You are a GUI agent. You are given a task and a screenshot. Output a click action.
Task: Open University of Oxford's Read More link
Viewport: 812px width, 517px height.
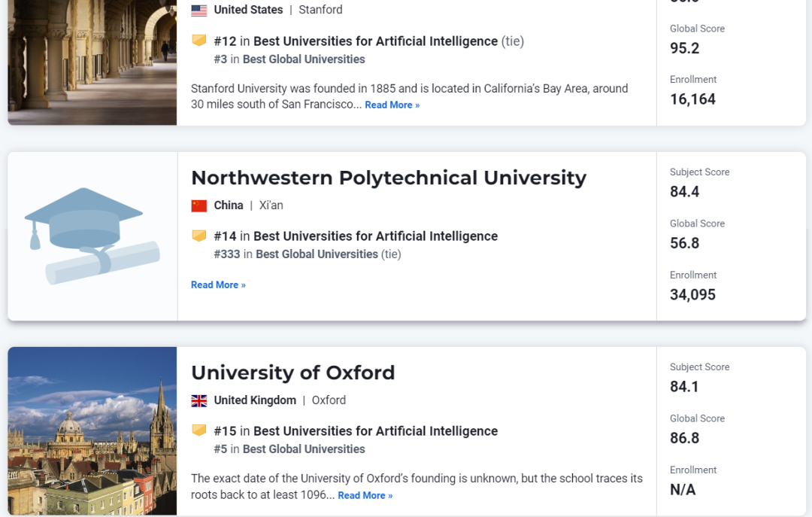pyautogui.click(x=365, y=495)
